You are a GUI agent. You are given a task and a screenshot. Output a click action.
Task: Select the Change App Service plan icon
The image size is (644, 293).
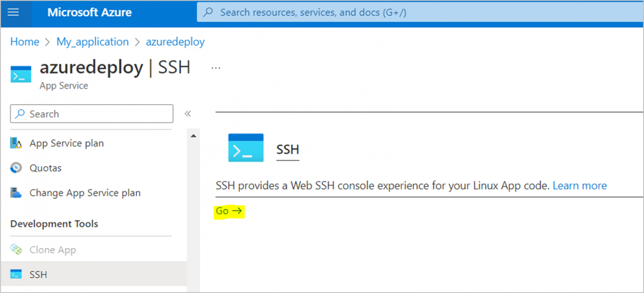[15, 193]
